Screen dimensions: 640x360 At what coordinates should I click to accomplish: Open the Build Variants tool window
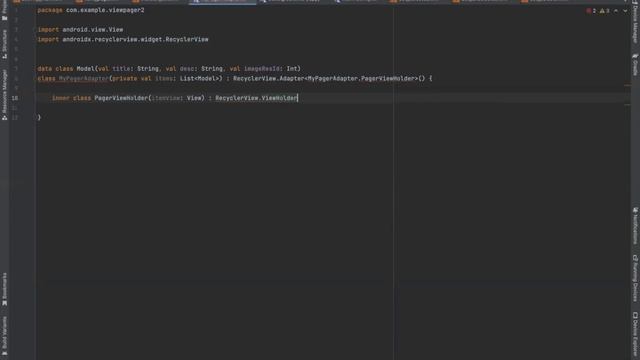pos(4,336)
